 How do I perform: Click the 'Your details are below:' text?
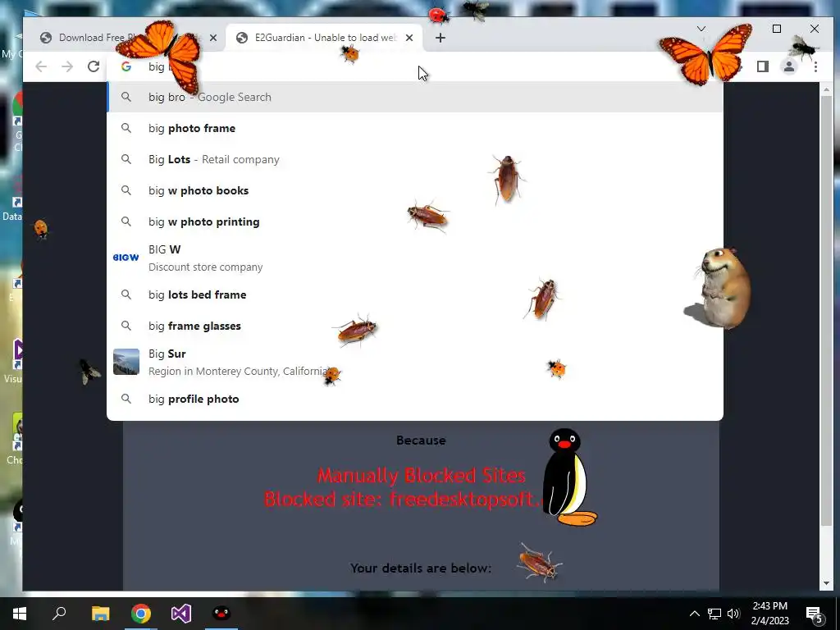pos(421,568)
